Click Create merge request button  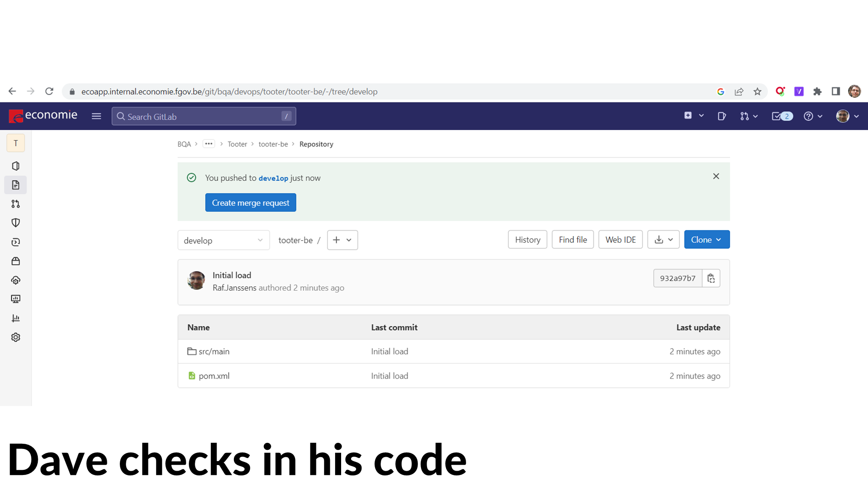250,203
